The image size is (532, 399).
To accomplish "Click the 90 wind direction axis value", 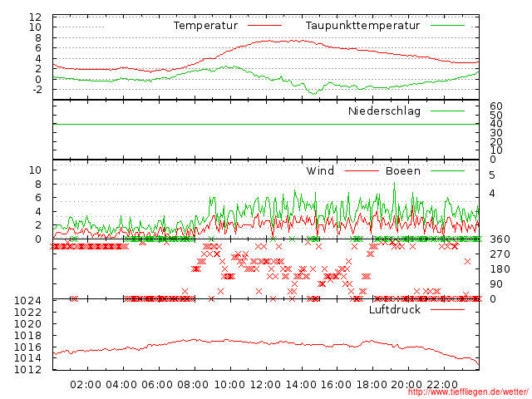I will tap(496, 284).
